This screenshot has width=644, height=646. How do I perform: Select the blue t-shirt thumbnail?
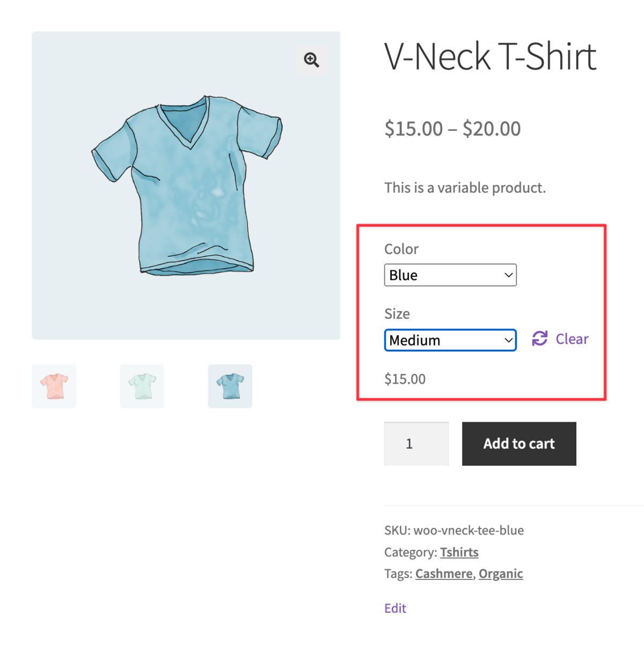[230, 386]
